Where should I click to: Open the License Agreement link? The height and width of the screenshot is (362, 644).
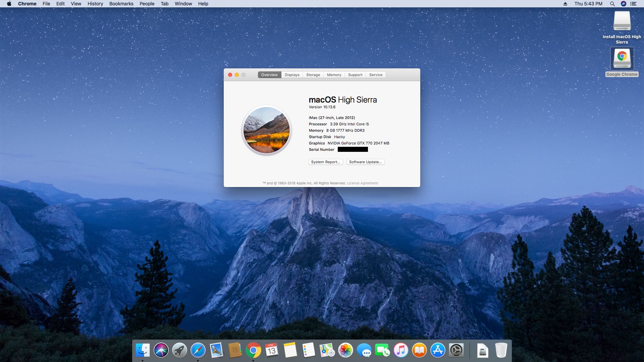coord(362,183)
